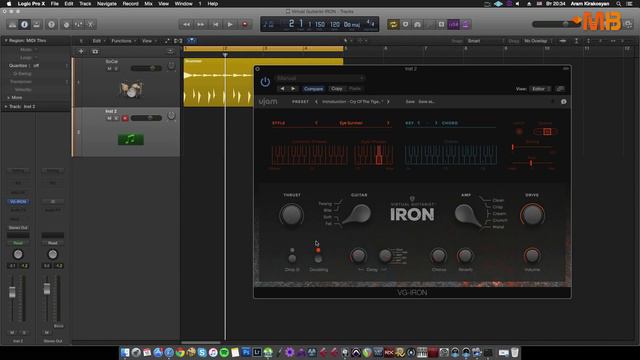Click next setting arrow in plugin header
640x360 pixels.
(293, 89)
